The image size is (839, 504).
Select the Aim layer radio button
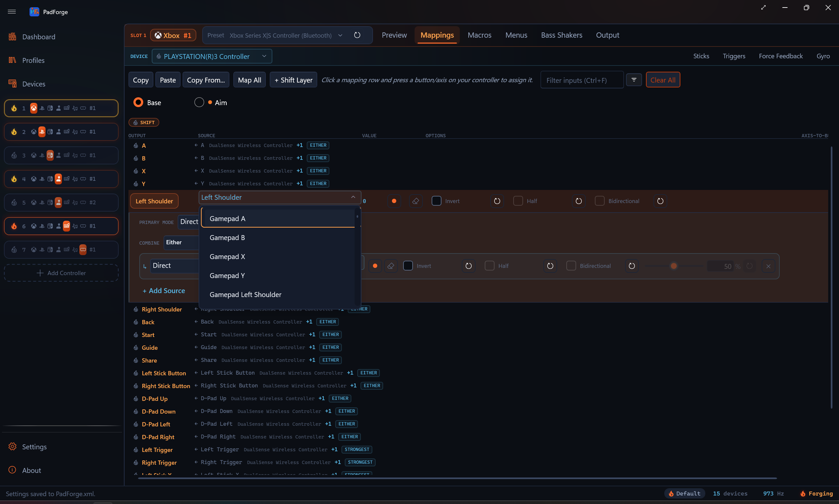click(199, 102)
